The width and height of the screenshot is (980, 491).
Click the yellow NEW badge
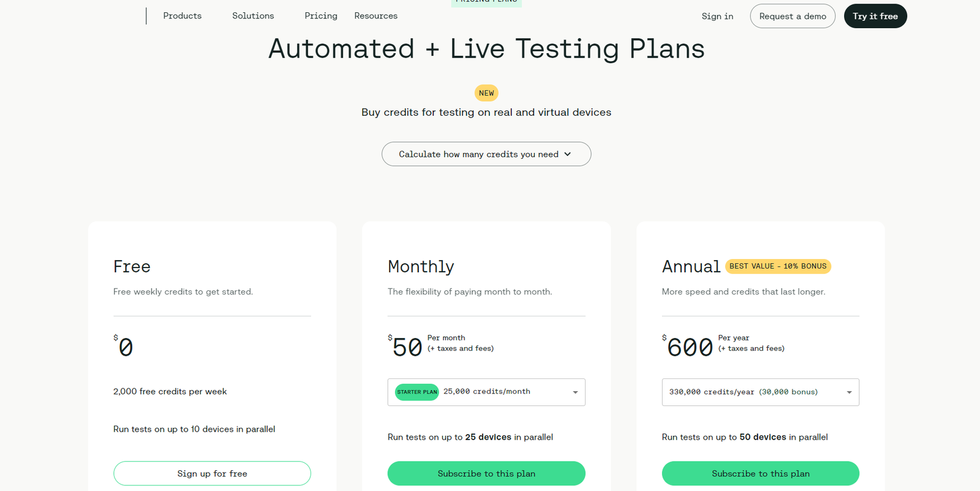point(486,93)
